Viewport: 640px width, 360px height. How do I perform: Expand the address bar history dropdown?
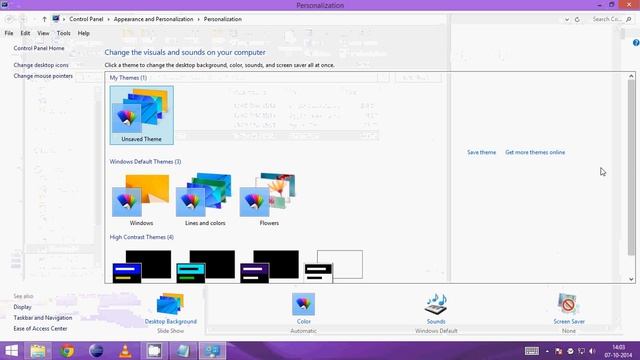pyautogui.click(x=567, y=19)
